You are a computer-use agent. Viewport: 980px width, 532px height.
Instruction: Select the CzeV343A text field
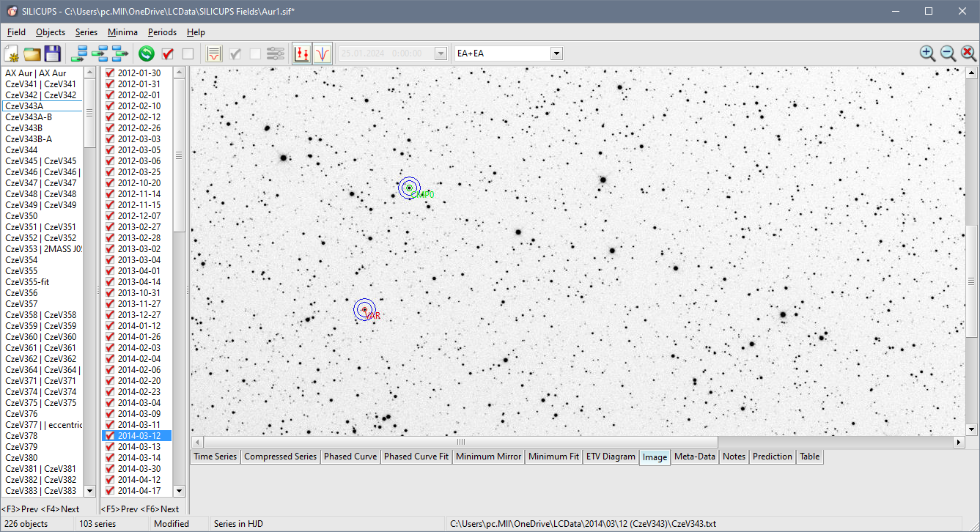point(43,106)
